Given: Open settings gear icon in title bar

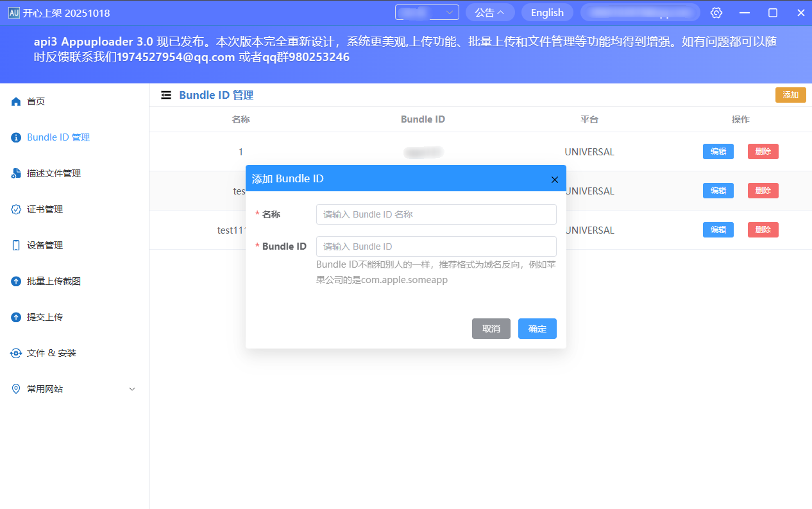Looking at the screenshot, I should click(x=716, y=13).
